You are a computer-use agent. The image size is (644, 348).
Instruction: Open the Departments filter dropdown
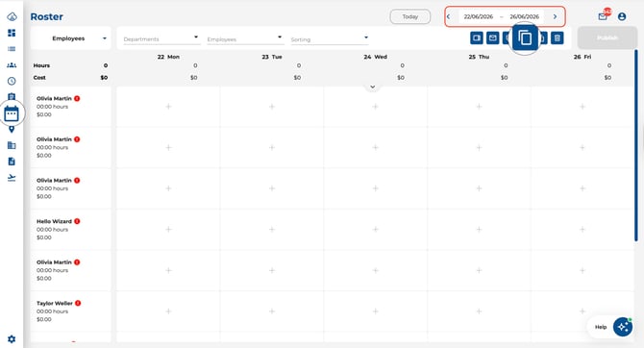click(x=161, y=39)
